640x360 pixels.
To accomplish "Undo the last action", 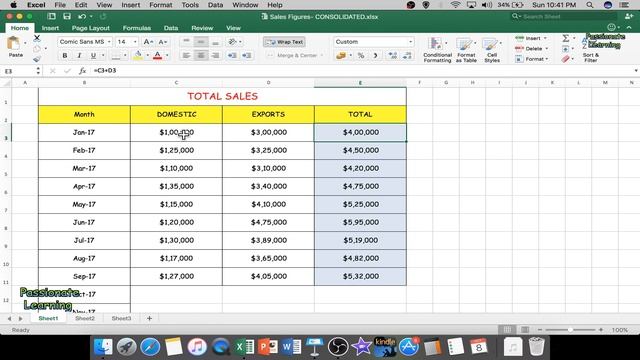I will [x=82, y=16].
